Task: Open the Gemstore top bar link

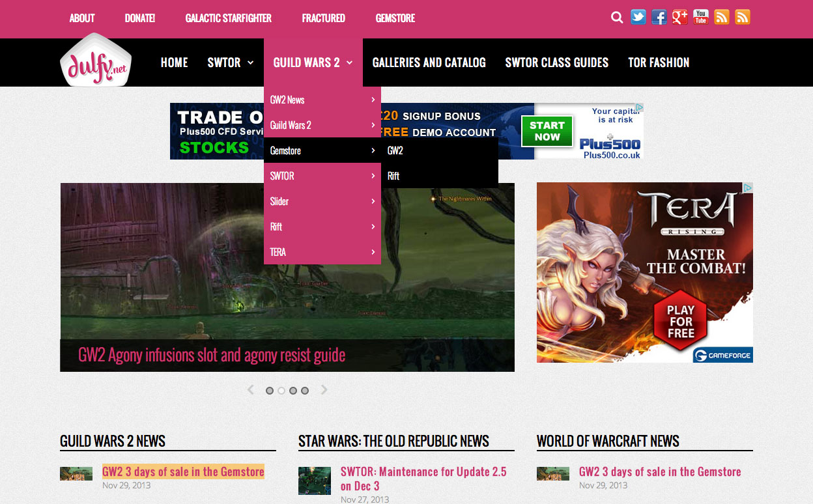Action: click(395, 18)
